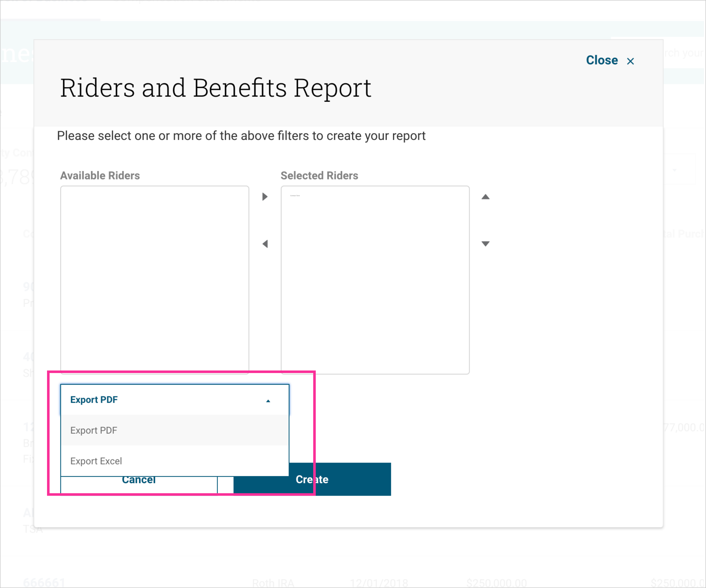706x588 pixels.
Task: Click empty area of Selected Riders box
Action: click(375, 286)
